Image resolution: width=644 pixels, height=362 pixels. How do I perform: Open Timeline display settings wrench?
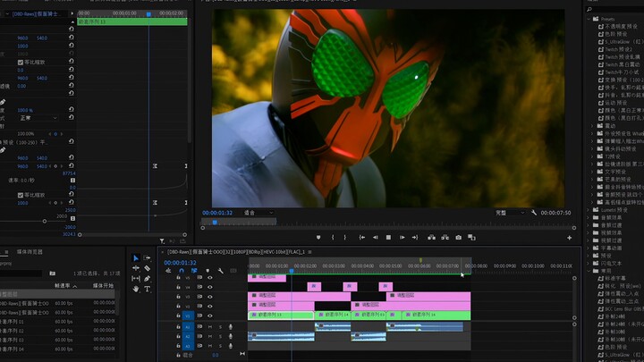pyautogui.click(x=221, y=271)
